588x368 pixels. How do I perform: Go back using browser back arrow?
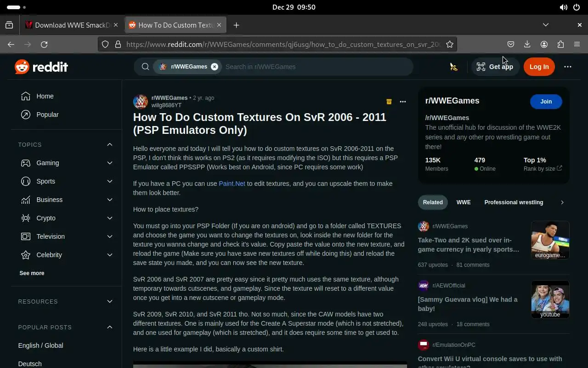11,44
